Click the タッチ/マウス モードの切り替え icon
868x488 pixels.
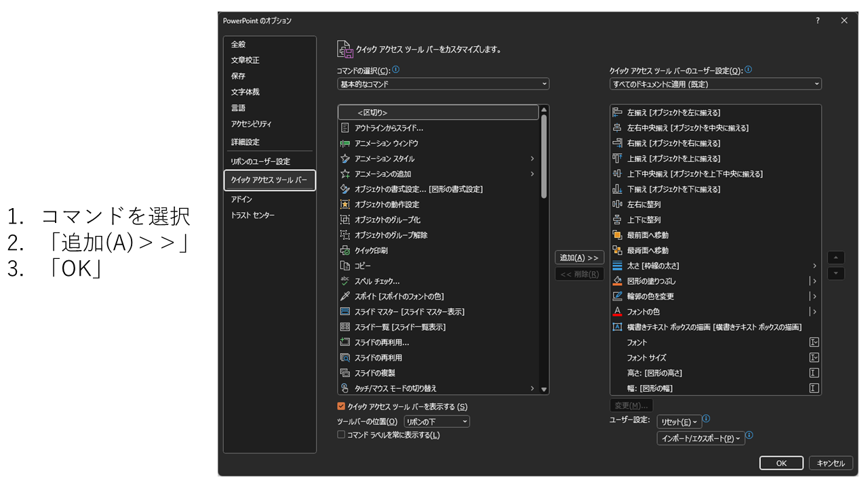tap(344, 388)
